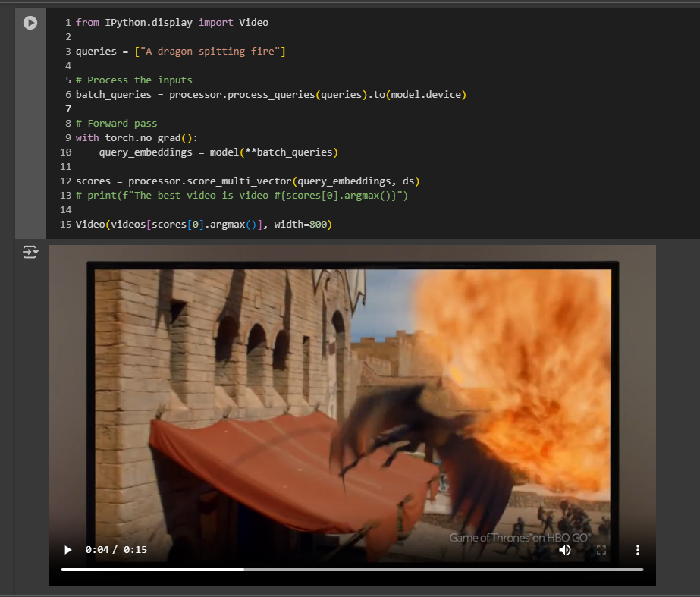Viewport: 700px width, 597px height.
Task: Click line number 15 in the gutter
Action: [66, 224]
